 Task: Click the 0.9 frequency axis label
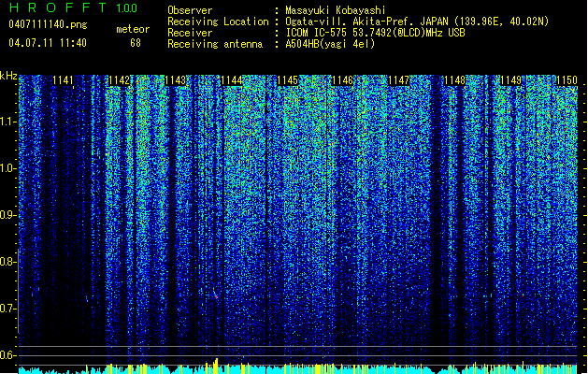click(7, 215)
